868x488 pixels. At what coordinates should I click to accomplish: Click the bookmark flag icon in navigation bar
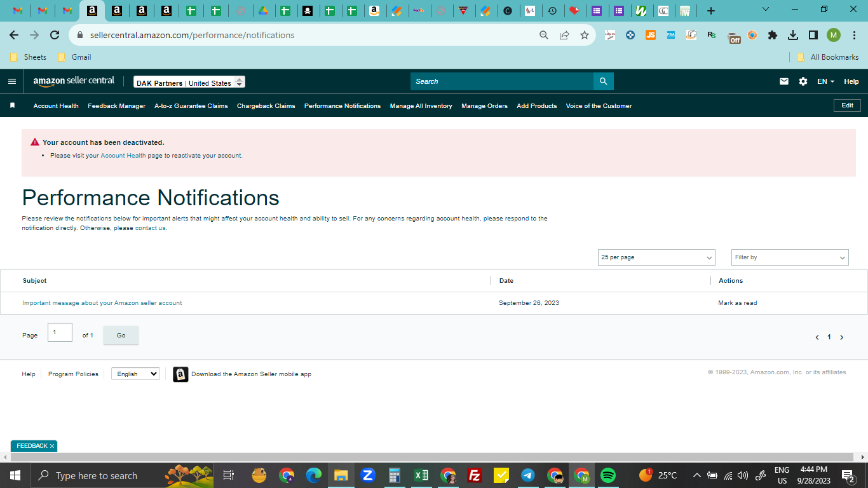[12, 105]
